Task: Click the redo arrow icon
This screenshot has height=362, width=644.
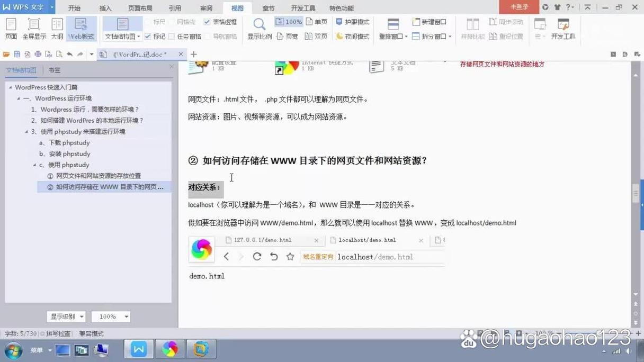Action: (x=80, y=55)
